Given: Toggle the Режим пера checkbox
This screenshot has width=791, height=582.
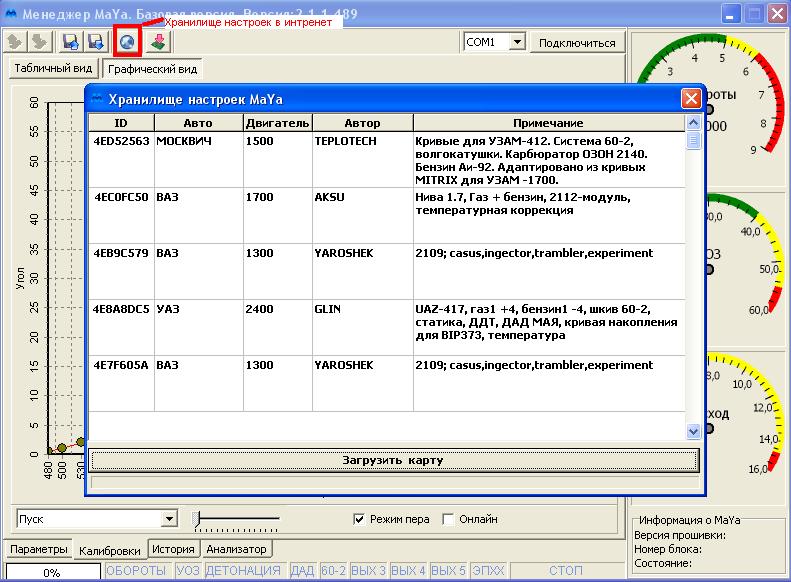Looking at the screenshot, I should [x=360, y=519].
